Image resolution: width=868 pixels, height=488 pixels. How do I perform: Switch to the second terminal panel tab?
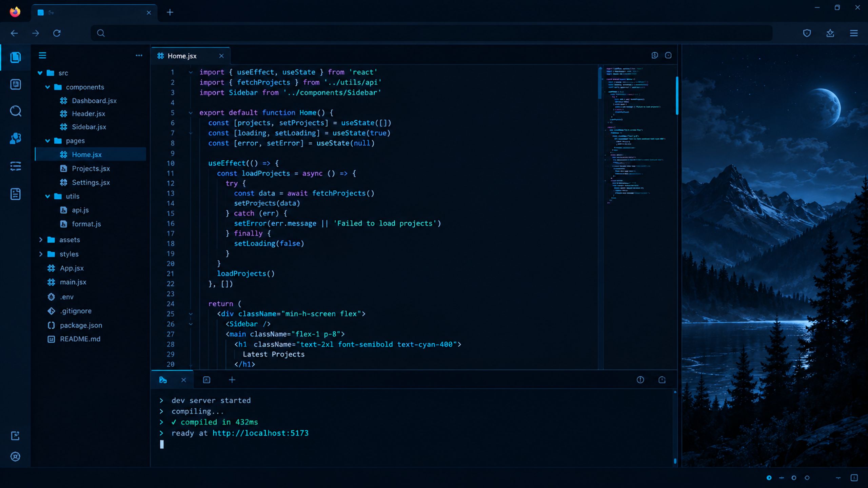tap(206, 380)
